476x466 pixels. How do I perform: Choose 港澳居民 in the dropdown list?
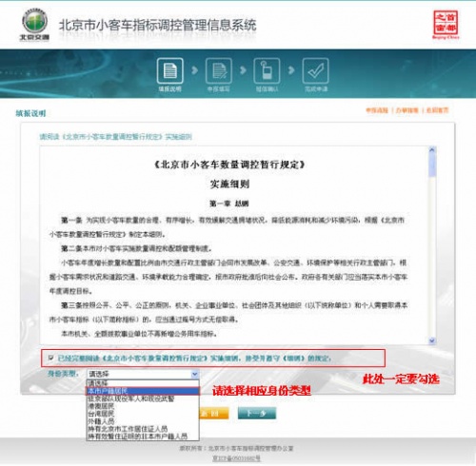[x=143, y=406]
